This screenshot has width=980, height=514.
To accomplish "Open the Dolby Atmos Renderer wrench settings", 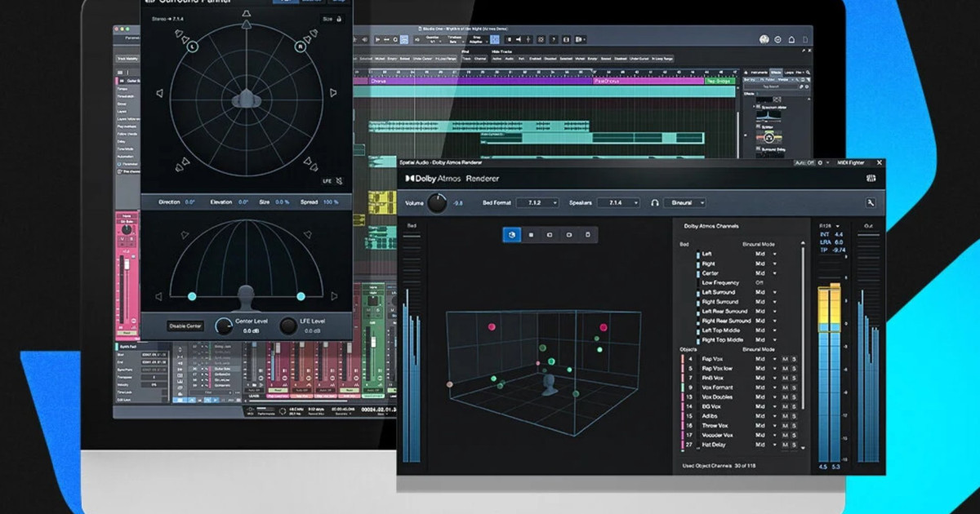I will point(871,202).
